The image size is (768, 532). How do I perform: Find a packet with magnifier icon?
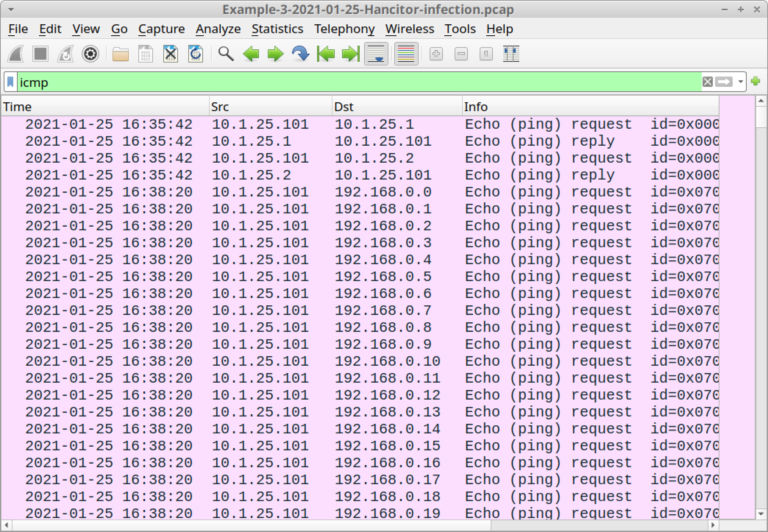(226, 54)
